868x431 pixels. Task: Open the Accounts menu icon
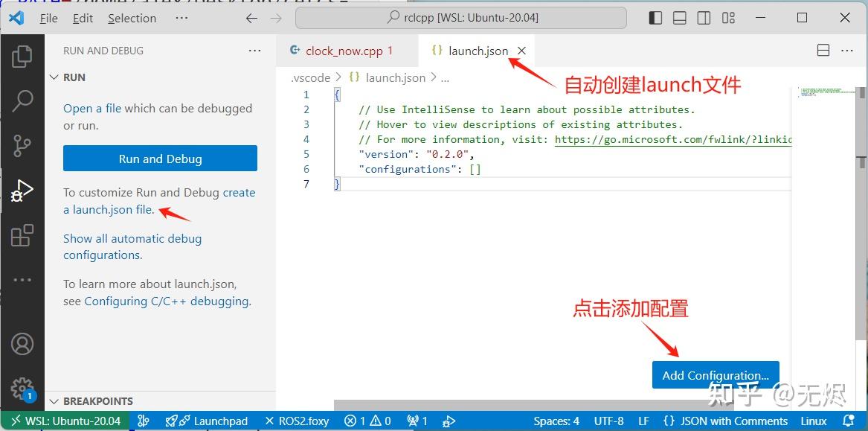coord(22,344)
